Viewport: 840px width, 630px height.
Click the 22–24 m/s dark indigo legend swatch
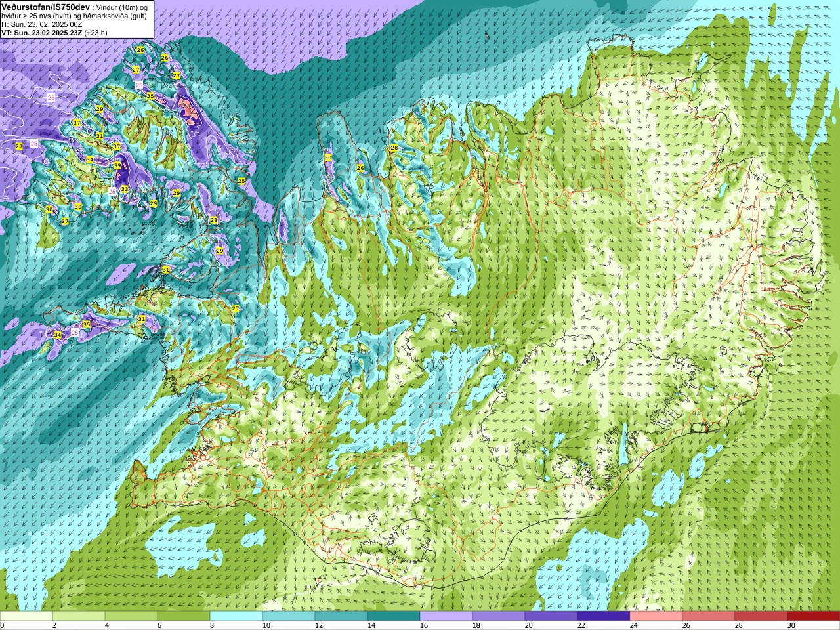point(604,616)
